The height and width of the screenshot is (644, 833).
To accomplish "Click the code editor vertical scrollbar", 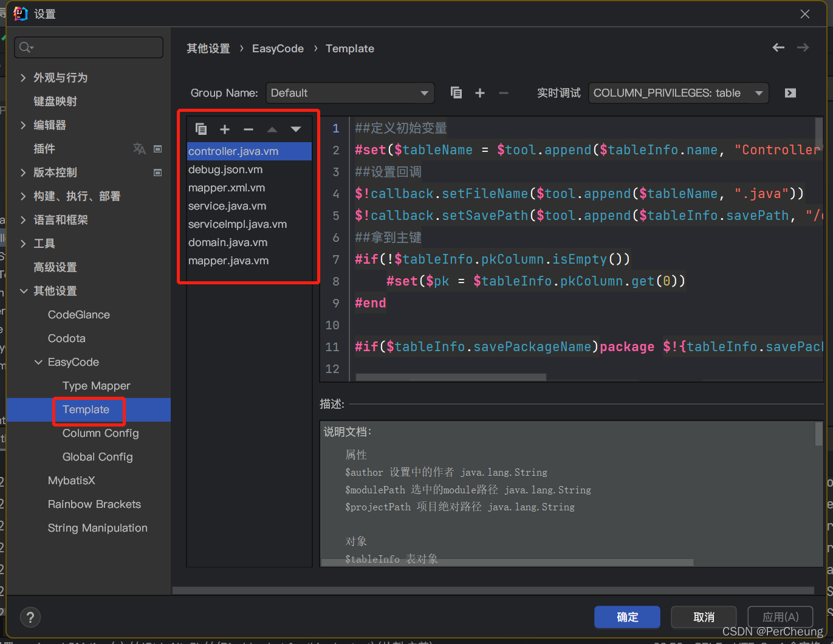I will tap(818, 134).
